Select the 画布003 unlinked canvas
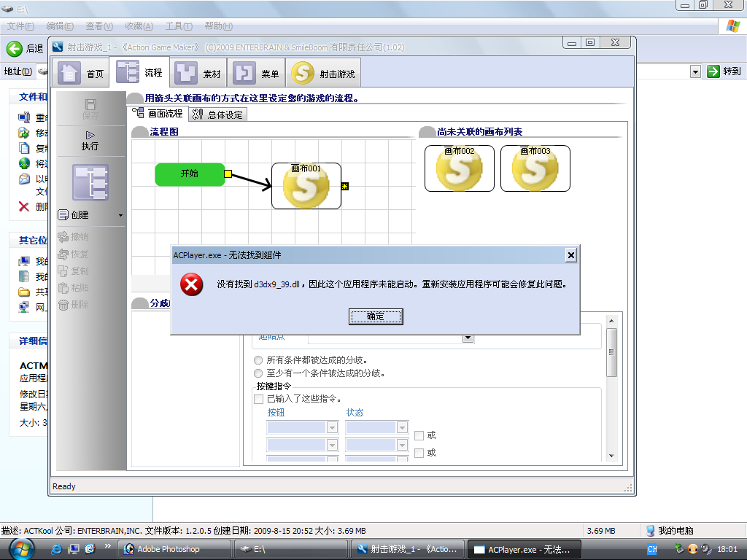Screen dimensions: 747x560 [535, 168]
